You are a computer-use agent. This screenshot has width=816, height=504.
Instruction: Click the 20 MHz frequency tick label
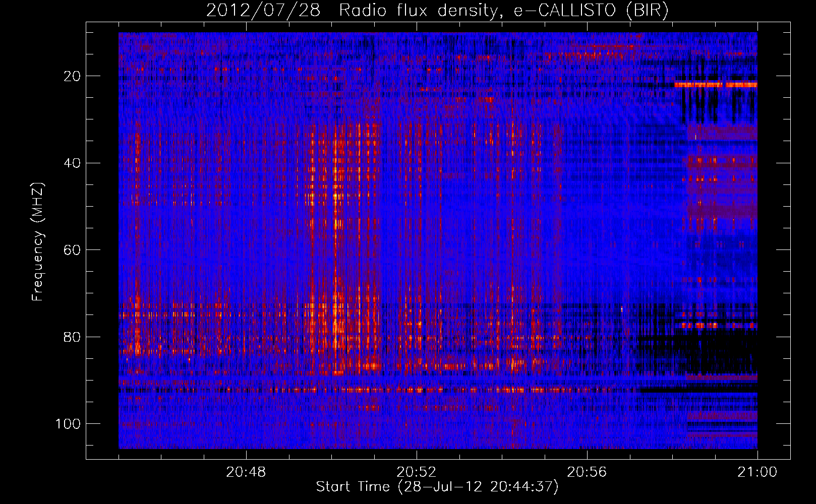point(72,76)
